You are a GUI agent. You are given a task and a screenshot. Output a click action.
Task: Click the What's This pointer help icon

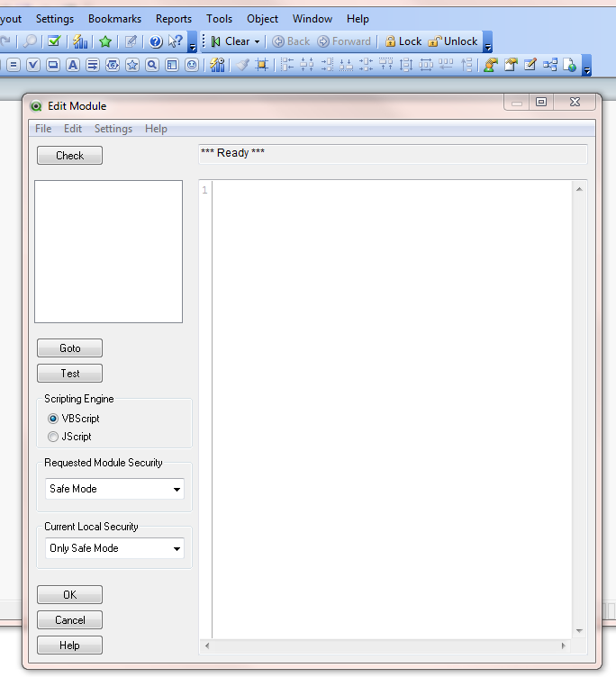coord(175,41)
